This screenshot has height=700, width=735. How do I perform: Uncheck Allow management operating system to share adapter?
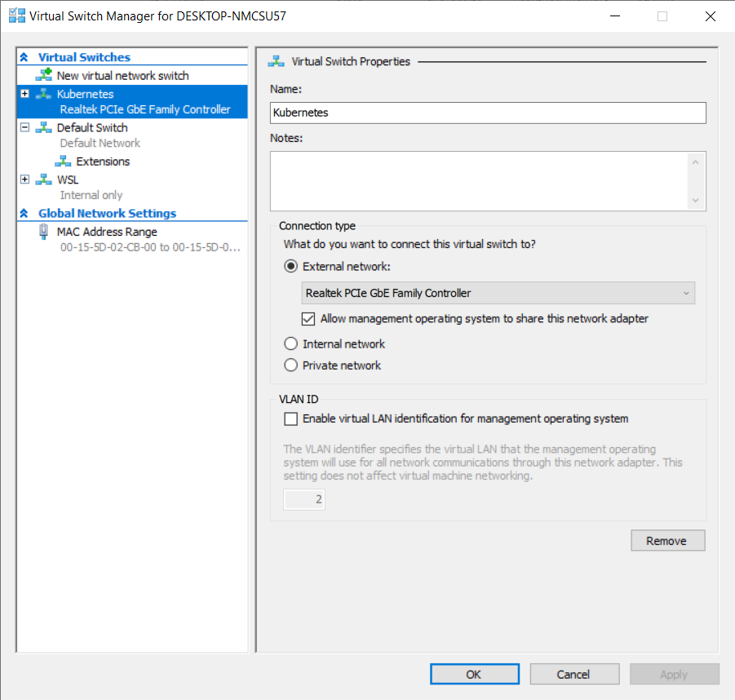coord(308,319)
